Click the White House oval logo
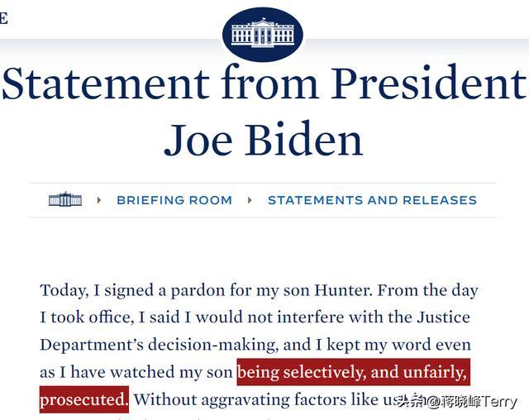Screen dimensions: 529x420 (263, 34)
